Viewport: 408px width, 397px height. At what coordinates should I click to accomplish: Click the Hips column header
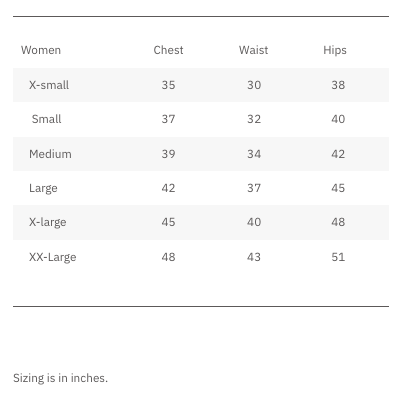point(335,51)
